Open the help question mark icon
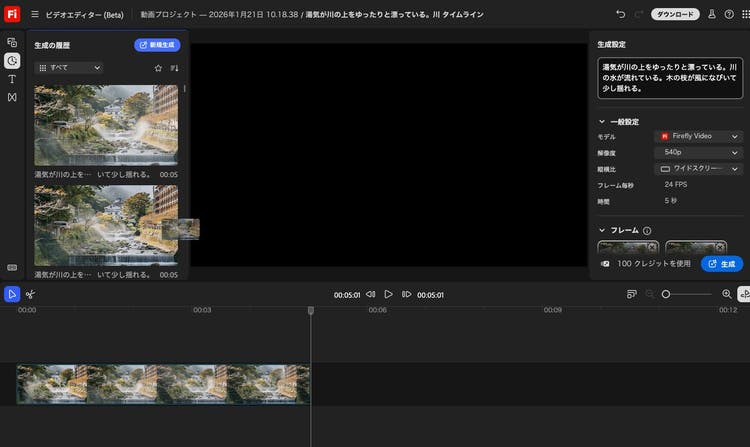 point(729,14)
